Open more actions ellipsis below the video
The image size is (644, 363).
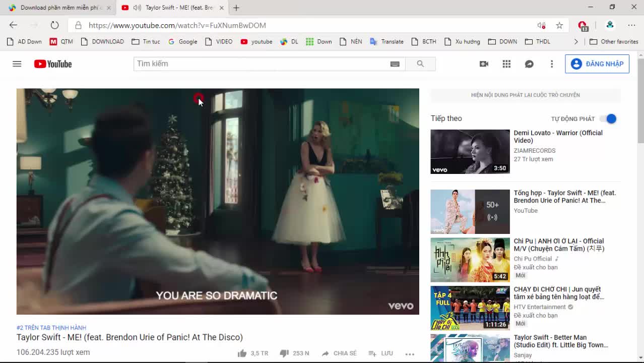click(410, 354)
